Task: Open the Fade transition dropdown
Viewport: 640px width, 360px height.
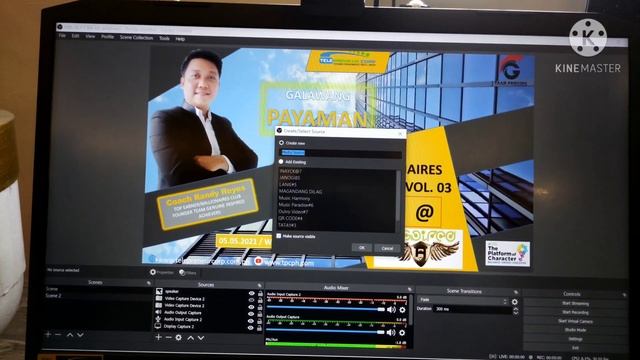Action: point(462,300)
